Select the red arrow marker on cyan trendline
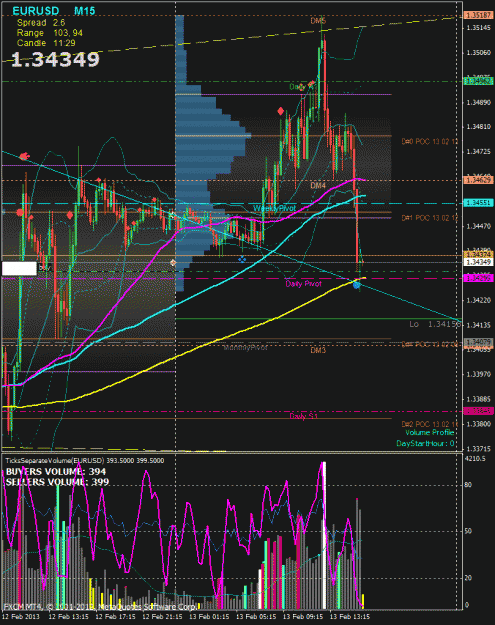 [25, 155]
